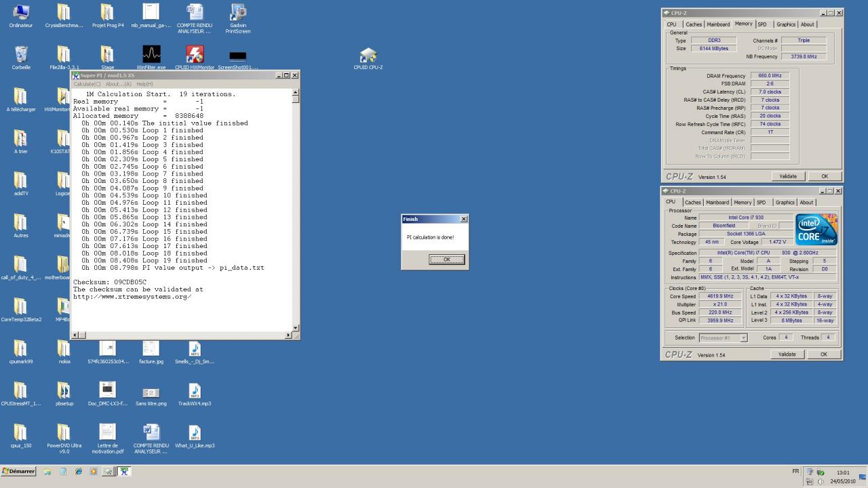Open the CPUID HWMonitor desktop icon
The image size is (868, 488).
point(195,55)
